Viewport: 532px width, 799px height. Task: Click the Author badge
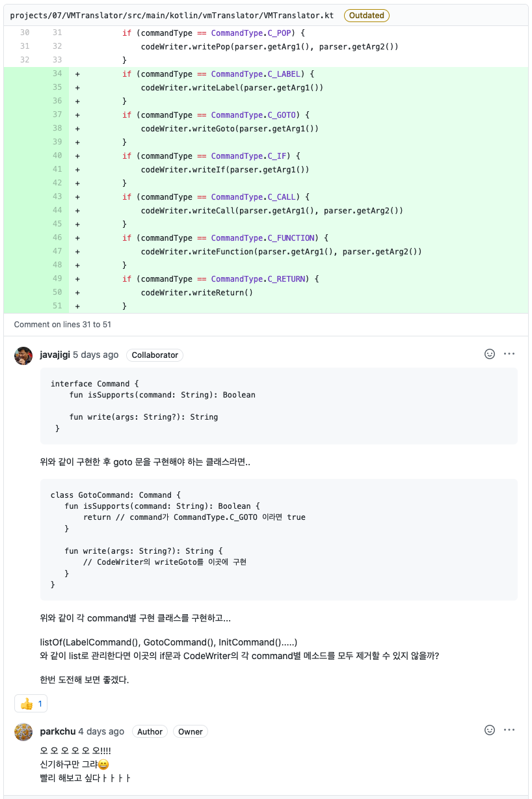pyautogui.click(x=150, y=731)
